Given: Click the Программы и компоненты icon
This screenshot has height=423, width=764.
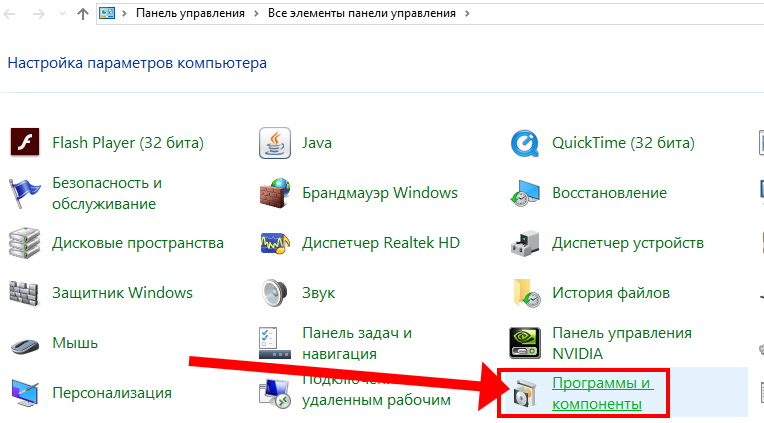Looking at the screenshot, I should tap(525, 393).
